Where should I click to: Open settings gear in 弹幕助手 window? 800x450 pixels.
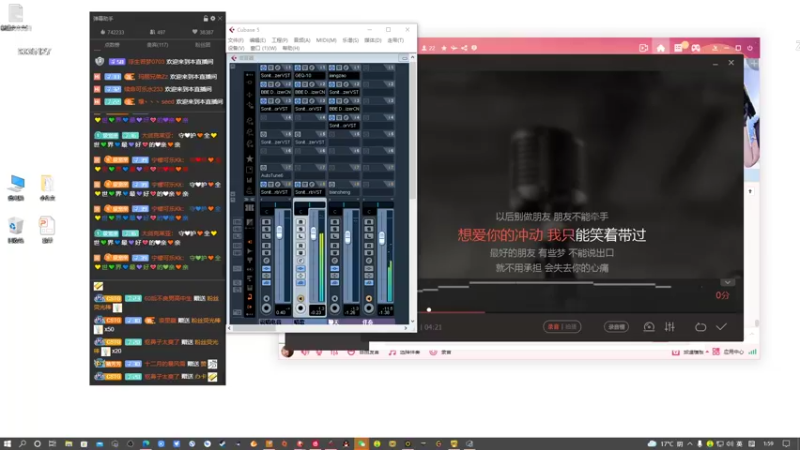pyautogui.click(x=213, y=18)
